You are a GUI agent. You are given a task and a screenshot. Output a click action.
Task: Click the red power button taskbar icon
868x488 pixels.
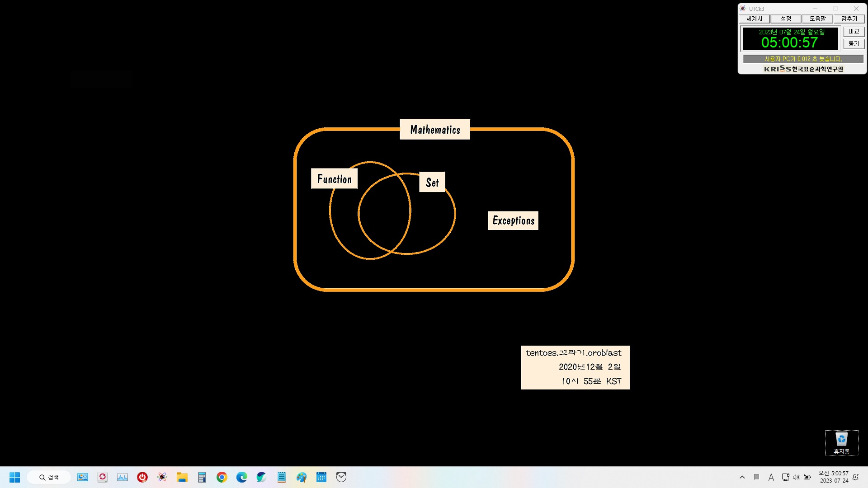coord(142,477)
